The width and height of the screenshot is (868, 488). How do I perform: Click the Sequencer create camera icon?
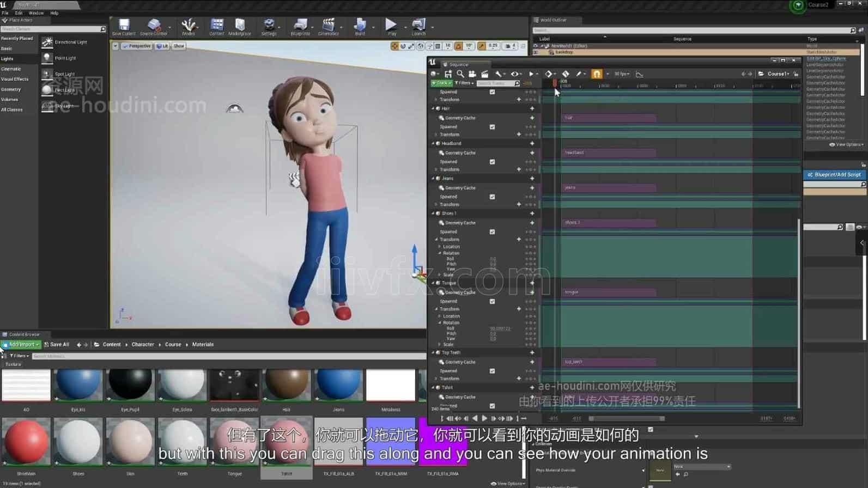tap(472, 74)
